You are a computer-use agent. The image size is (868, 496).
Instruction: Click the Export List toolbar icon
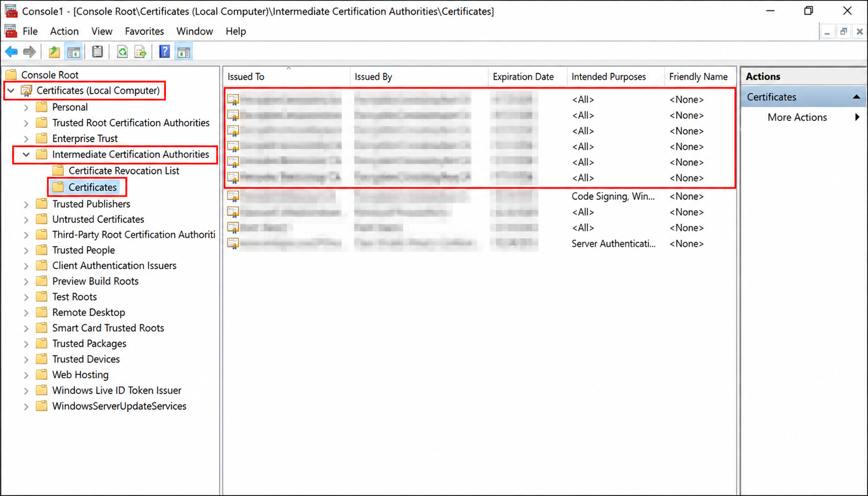(140, 52)
